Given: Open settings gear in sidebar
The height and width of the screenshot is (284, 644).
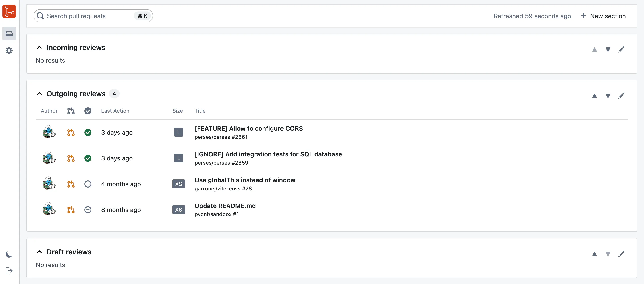Looking at the screenshot, I should pos(9,50).
